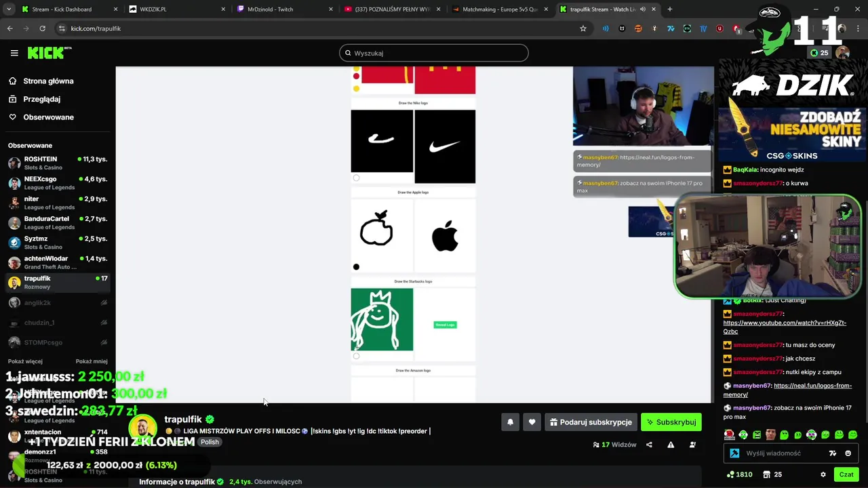Image resolution: width=868 pixels, height=488 pixels.
Task: Switch to Matchmaking - Europe 5v5 tab
Action: [498, 9]
